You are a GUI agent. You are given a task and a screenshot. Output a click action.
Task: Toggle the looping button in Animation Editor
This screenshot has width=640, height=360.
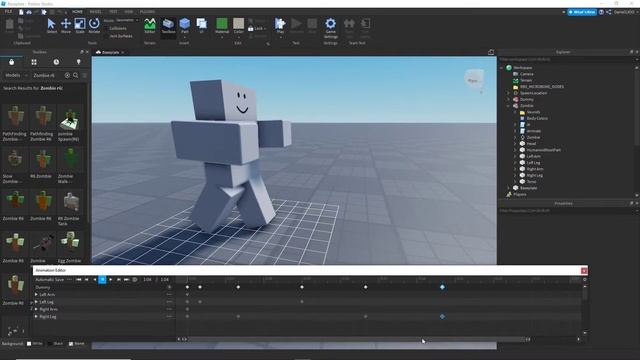click(x=135, y=280)
